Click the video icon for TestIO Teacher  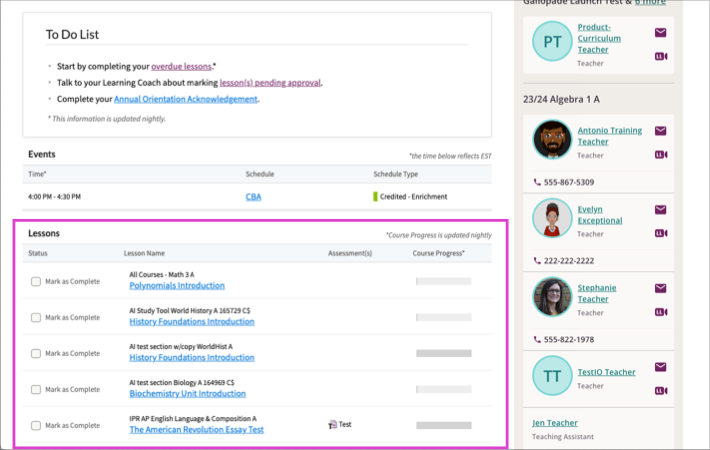[x=660, y=391]
